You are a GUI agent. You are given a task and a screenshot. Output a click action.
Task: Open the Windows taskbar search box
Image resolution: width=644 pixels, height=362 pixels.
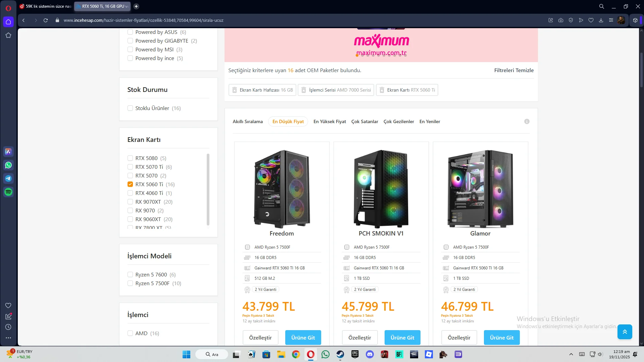coord(212,354)
